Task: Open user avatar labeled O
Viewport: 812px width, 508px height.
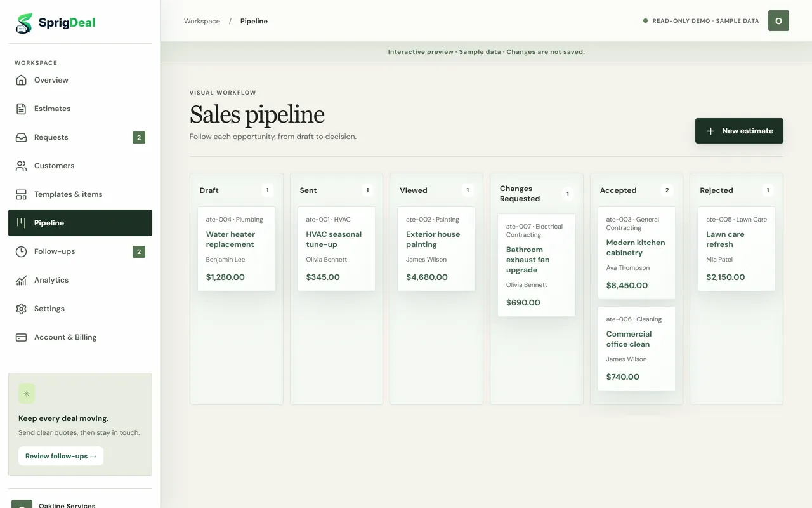Action: [x=778, y=21]
